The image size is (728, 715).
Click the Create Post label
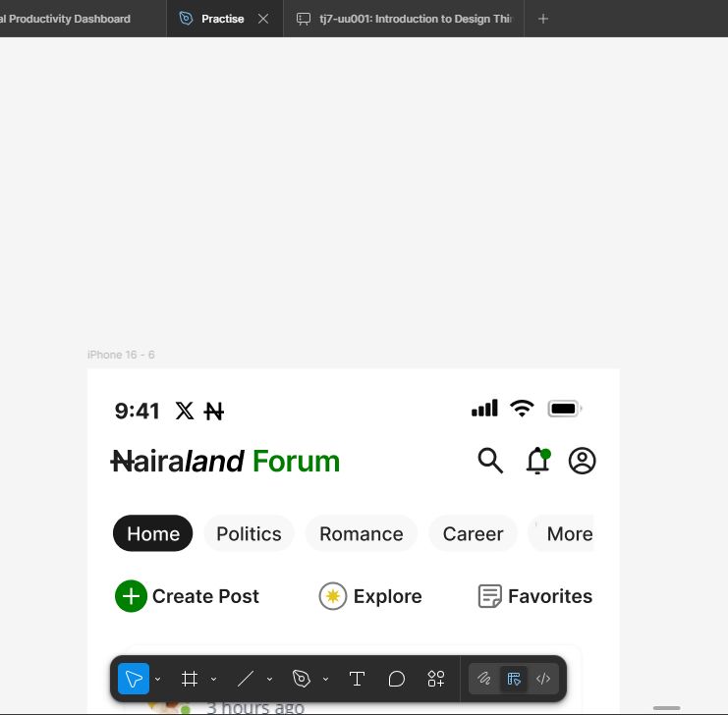tap(205, 596)
